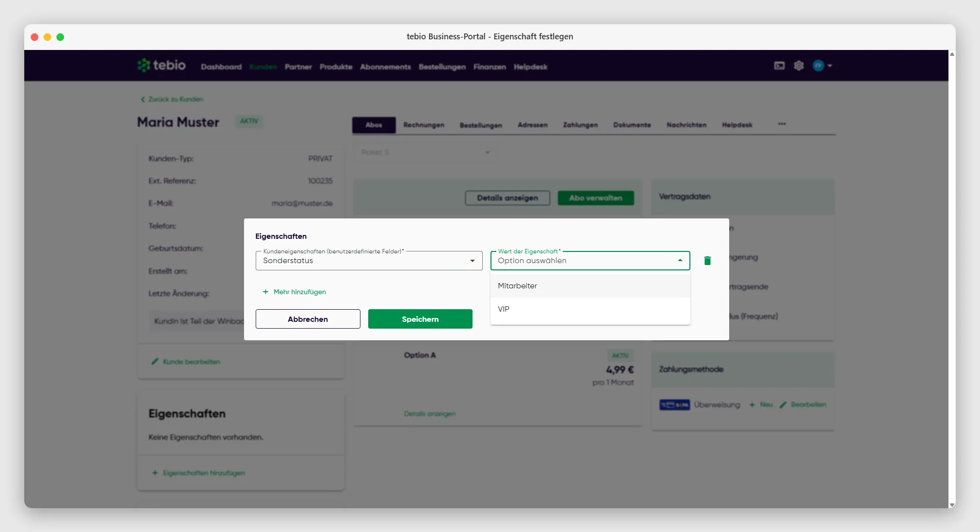
Task: Open the terminal icon in the top bar
Action: (x=779, y=66)
